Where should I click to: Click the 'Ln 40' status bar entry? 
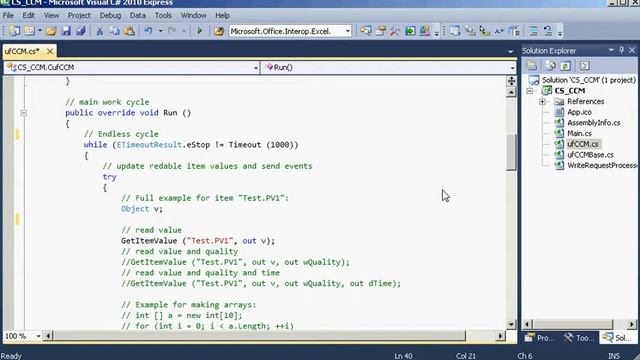tap(403, 356)
